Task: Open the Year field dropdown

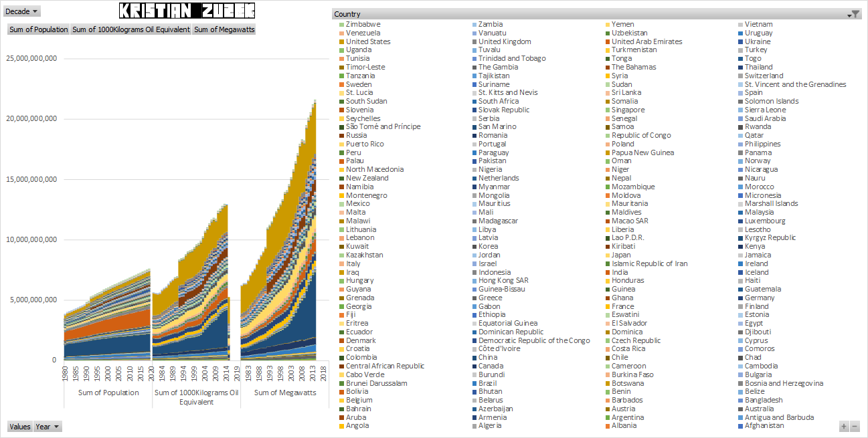Action: pos(48,427)
